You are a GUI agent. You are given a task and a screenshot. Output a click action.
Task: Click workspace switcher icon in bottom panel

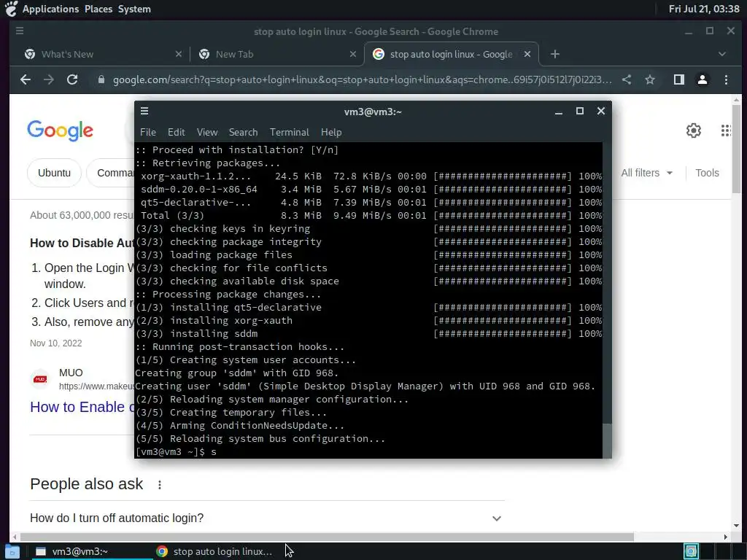tap(691, 551)
